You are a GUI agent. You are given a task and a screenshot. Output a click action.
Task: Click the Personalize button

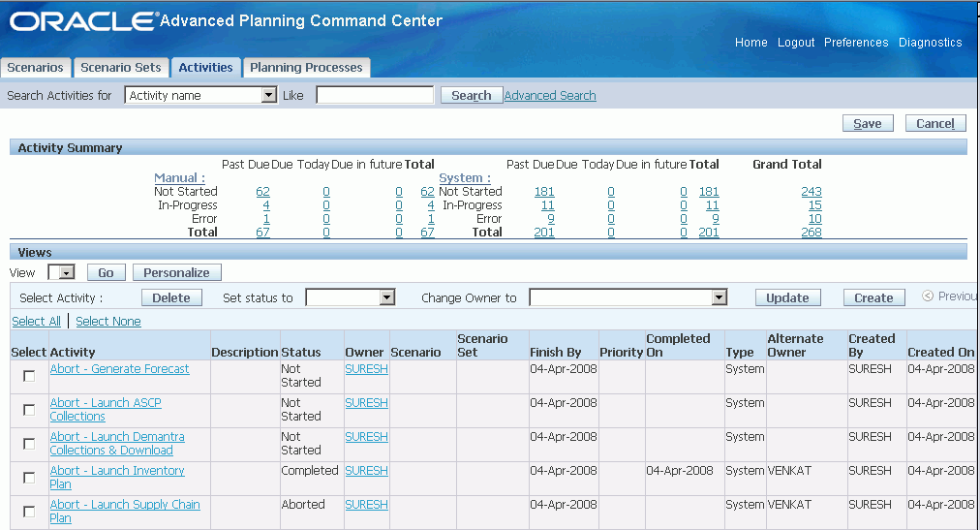(177, 272)
